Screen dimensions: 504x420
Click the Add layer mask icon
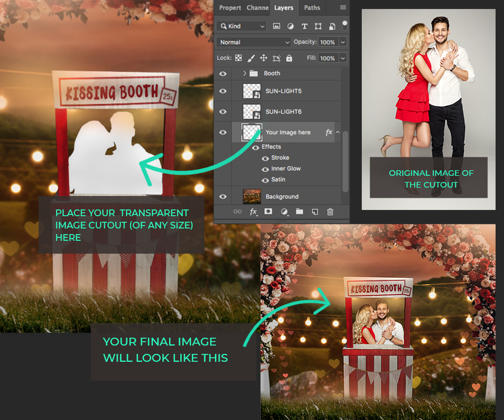click(x=268, y=212)
